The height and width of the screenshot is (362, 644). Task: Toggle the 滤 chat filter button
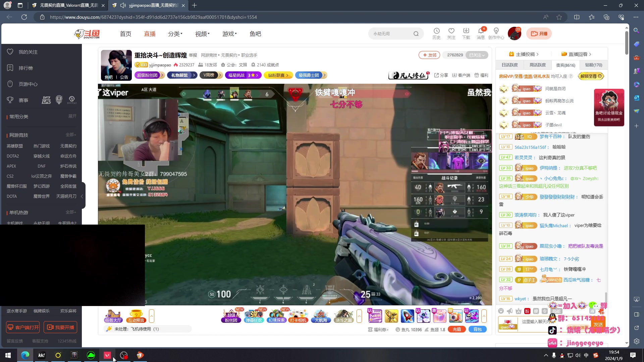click(592, 311)
